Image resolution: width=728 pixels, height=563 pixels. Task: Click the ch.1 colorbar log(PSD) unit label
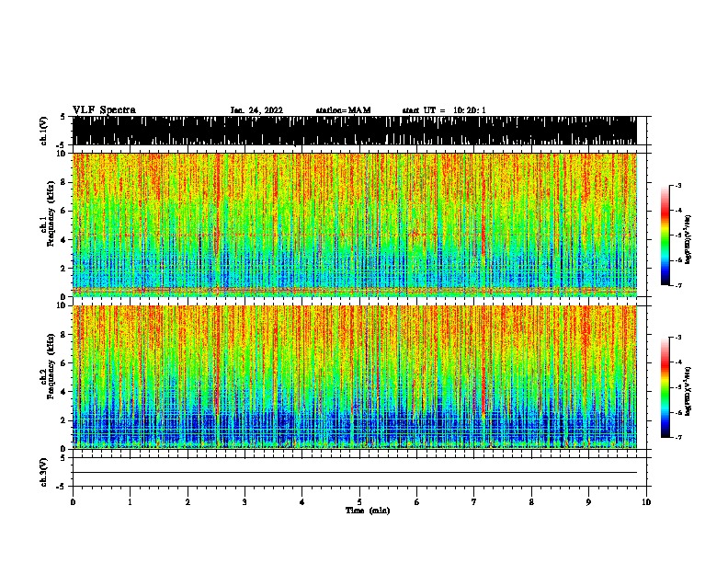(x=688, y=239)
